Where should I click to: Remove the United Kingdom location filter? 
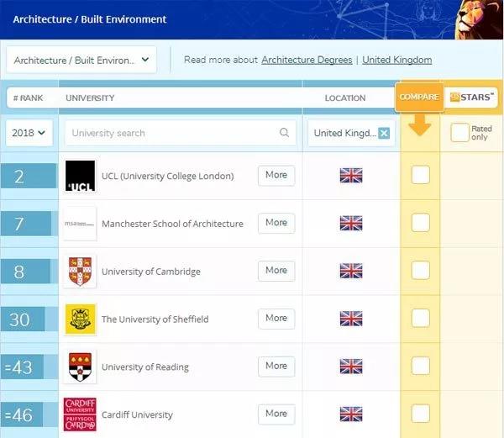[x=384, y=133]
